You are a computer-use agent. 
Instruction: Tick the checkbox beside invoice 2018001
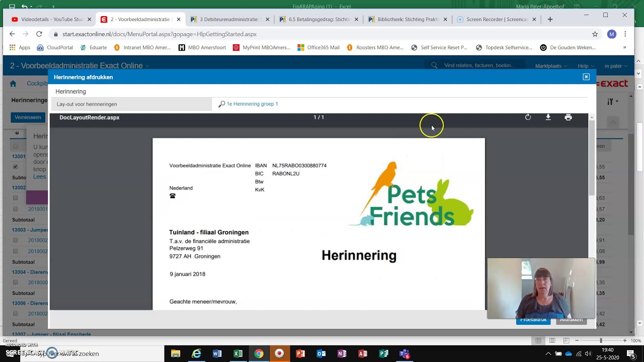click(x=15, y=209)
